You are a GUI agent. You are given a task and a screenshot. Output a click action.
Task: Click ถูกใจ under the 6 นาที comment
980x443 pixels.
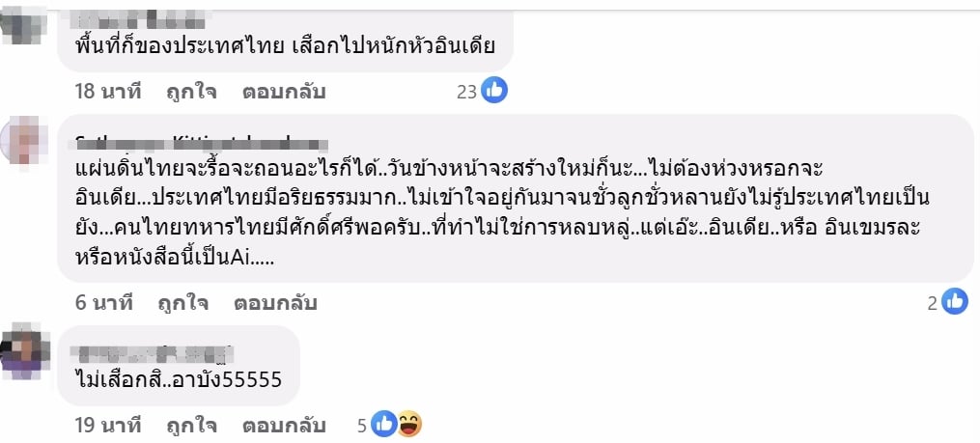coord(183,303)
